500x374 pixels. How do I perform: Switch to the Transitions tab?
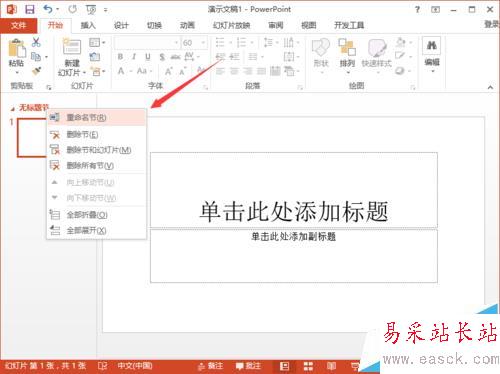[154, 25]
